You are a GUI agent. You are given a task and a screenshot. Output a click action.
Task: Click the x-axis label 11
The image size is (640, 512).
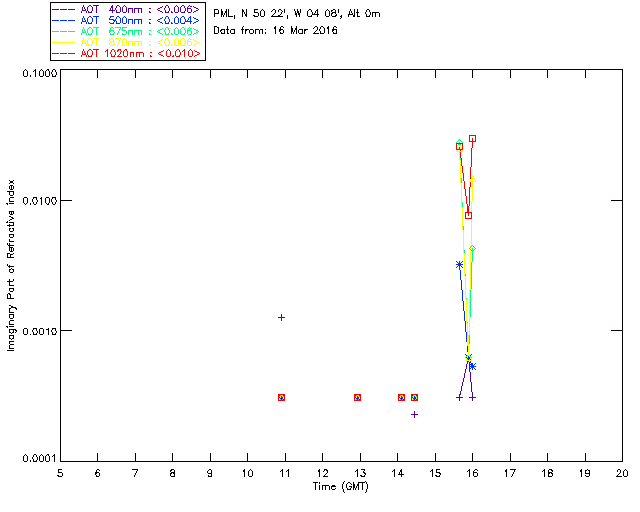(x=285, y=473)
